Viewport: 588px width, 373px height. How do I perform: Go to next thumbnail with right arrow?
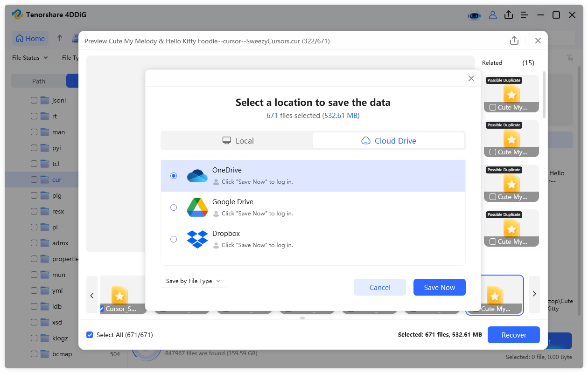[534, 294]
